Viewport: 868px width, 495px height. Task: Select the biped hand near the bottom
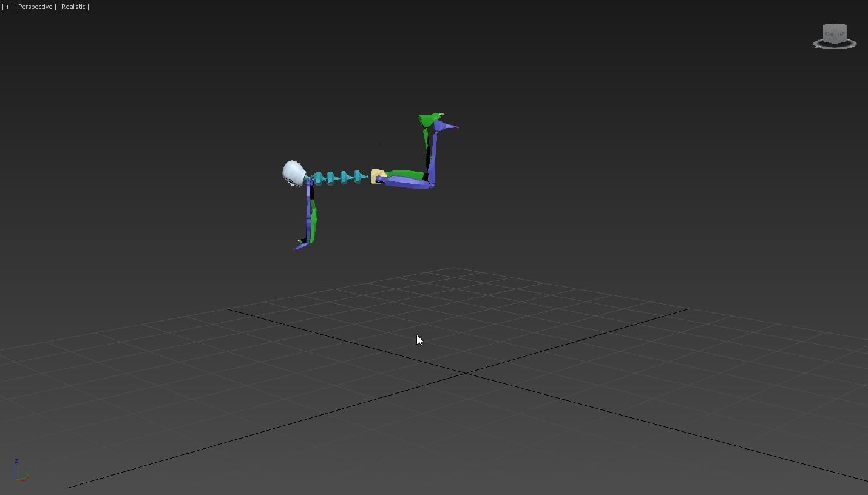(301, 244)
